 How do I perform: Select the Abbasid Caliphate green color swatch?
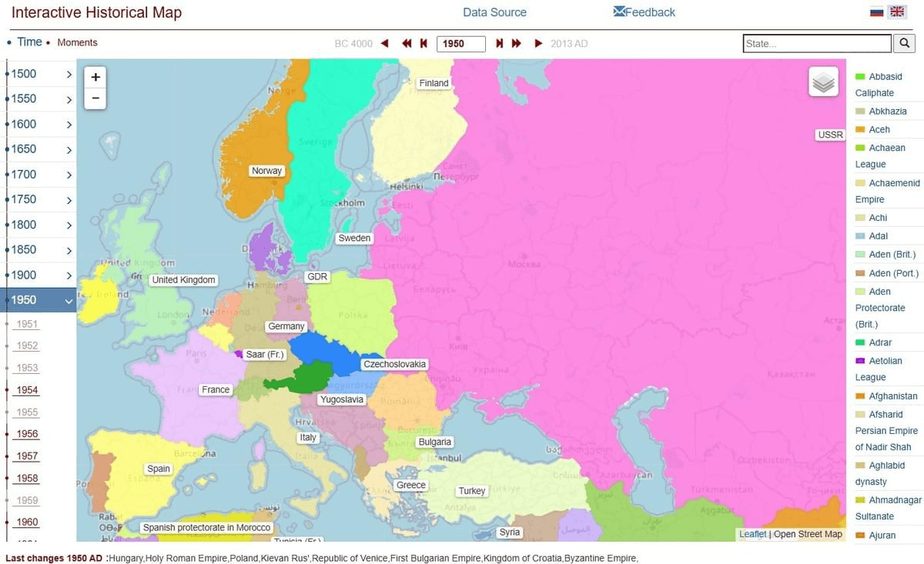tap(860, 76)
